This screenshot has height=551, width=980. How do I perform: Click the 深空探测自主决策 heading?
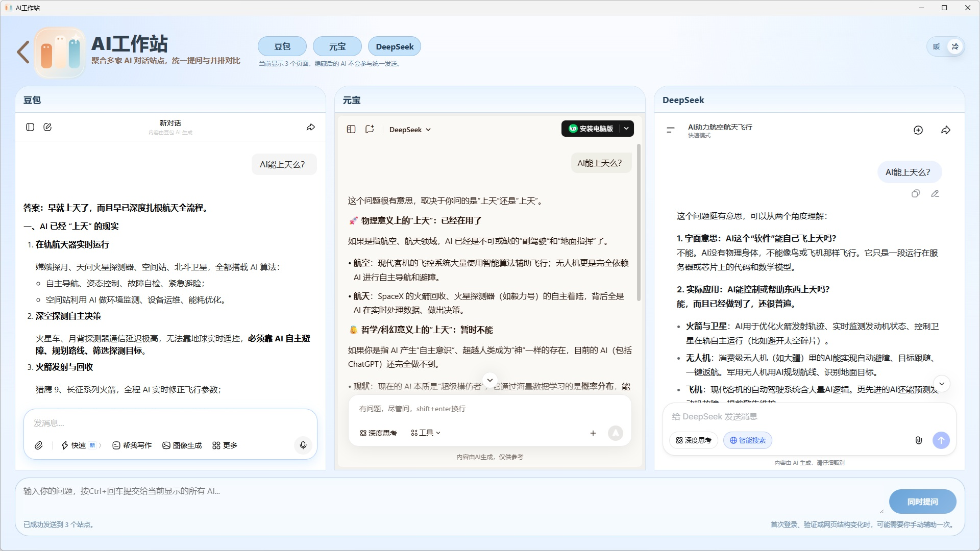tap(68, 316)
